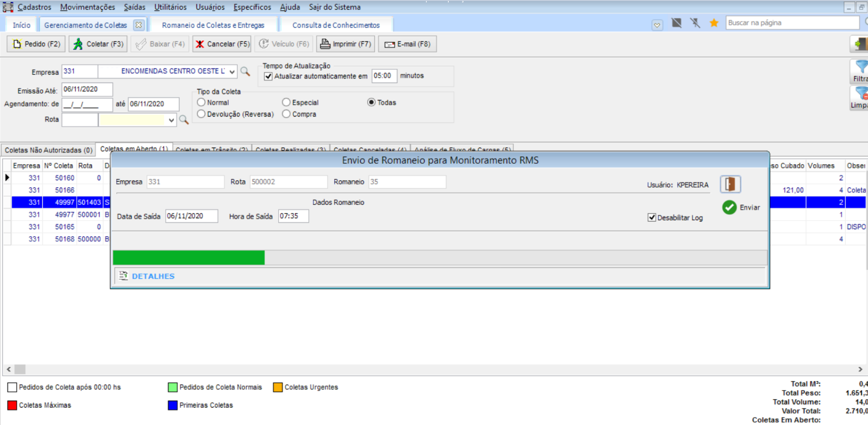This screenshot has width=868, height=425.
Task: Click the Cancelar (F5) toolbar button
Action: (222, 44)
